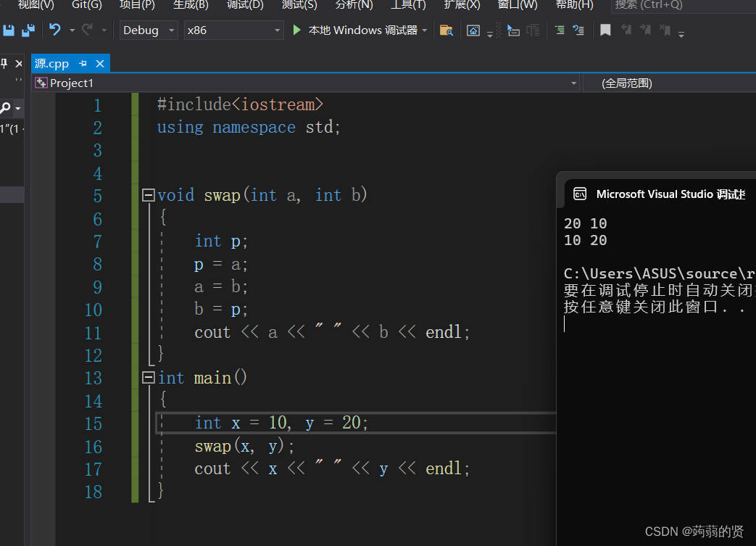Toggle a bookmark on current line
This screenshot has height=546, width=756.
tap(605, 30)
